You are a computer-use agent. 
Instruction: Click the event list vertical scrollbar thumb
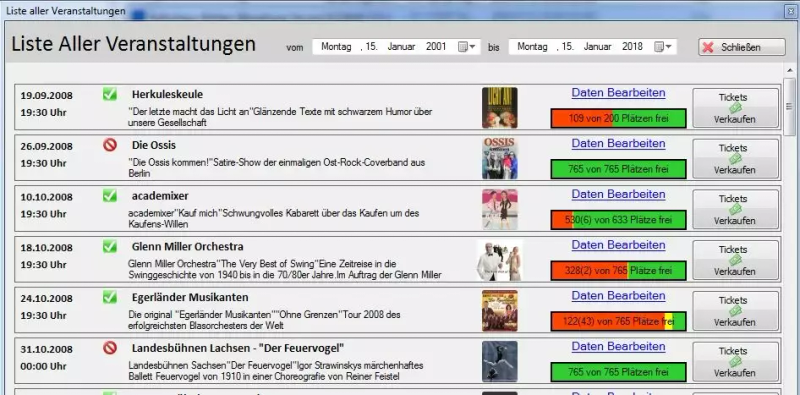pyautogui.click(x=789, y=106)
